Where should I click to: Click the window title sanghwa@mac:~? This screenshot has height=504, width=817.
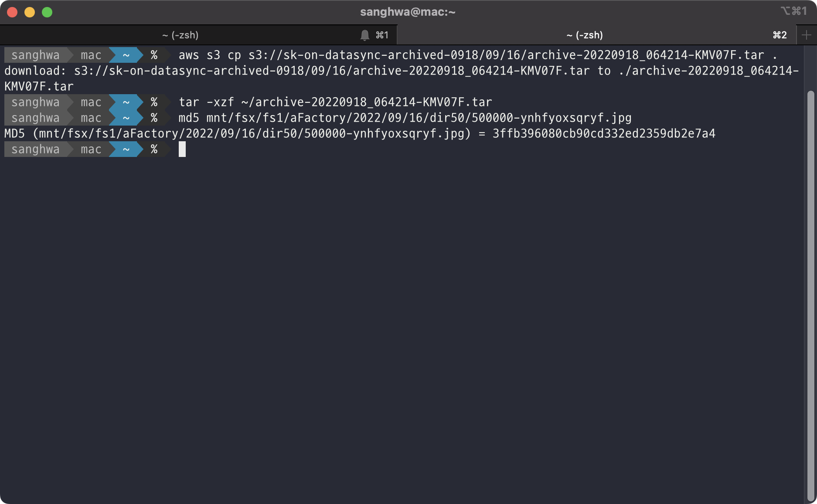[408, 12]
